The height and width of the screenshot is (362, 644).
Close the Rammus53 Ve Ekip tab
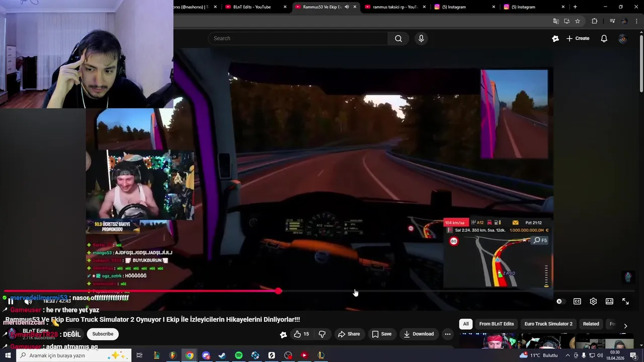[x=355, y=7]
